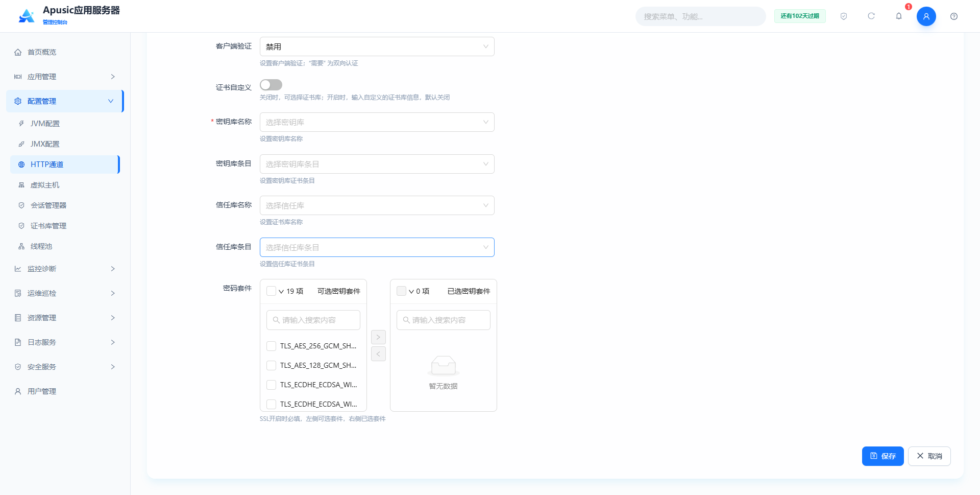Viewport: 980px width, 495px height.
Task: Expand the 安全服务 menu
Action: coord(65,367)
